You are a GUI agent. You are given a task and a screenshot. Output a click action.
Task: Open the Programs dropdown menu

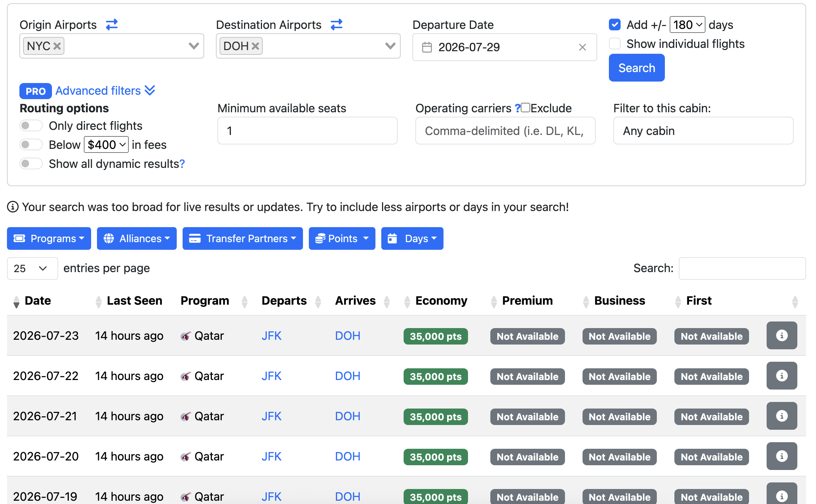coord(49,238)
